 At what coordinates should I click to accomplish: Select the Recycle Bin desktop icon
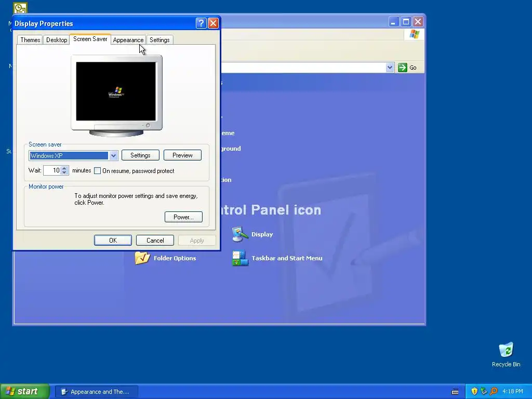pyautogui.click(x=506, y=355)
